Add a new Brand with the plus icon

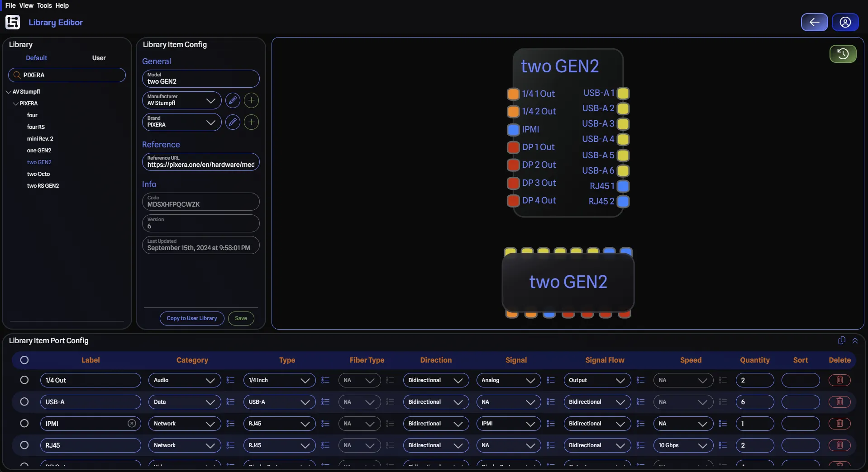(x=251, y=122)
